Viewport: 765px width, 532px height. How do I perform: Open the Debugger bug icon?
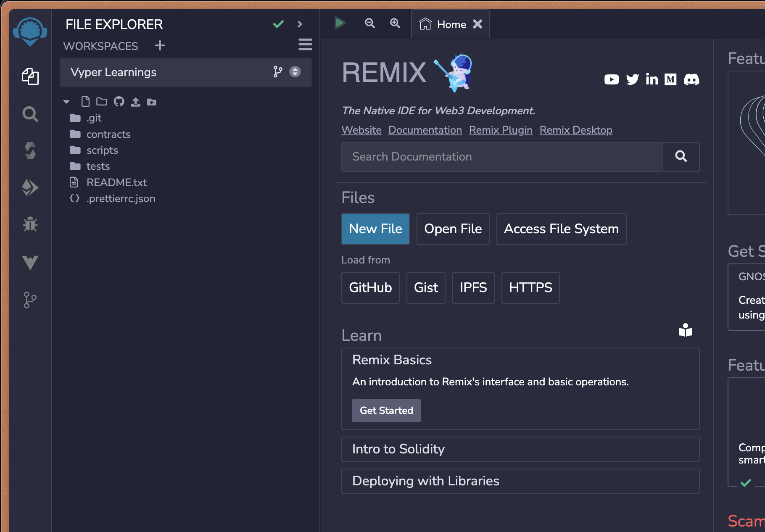(x=30, y=224)
